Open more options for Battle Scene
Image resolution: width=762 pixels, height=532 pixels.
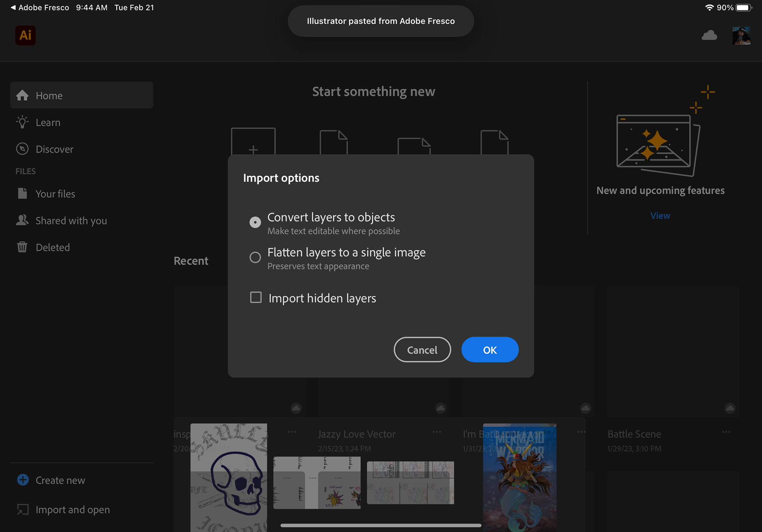coord(726,432)
